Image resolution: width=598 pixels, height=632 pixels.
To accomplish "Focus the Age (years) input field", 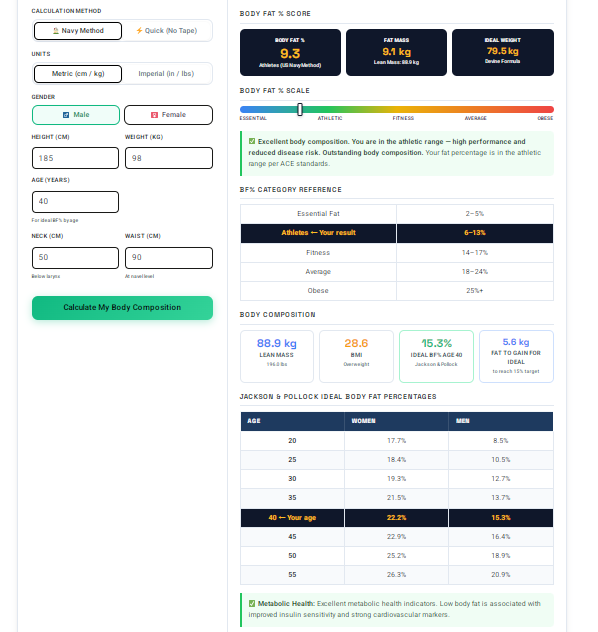I will pyautogui.click(x=75, y=202).
